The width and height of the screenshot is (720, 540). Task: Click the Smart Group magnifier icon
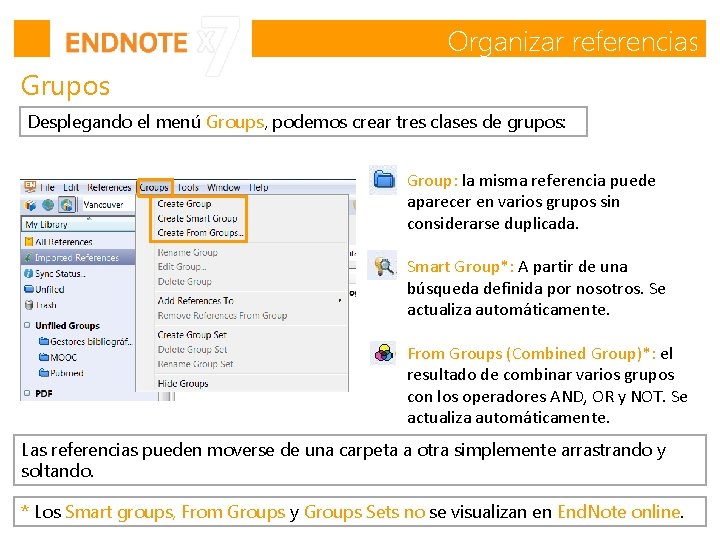click(382, 266)
